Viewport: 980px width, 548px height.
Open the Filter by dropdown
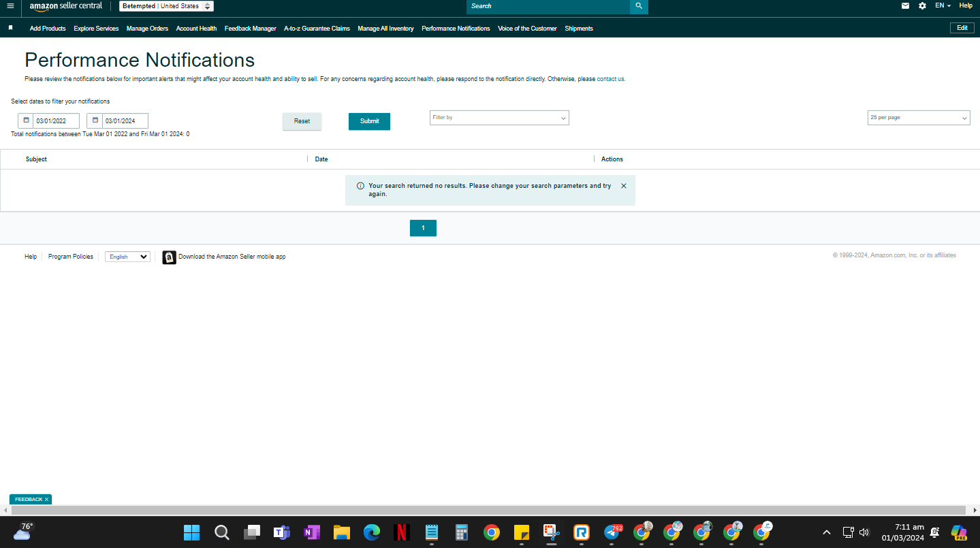pyautogui.click(x=499, y=118)
